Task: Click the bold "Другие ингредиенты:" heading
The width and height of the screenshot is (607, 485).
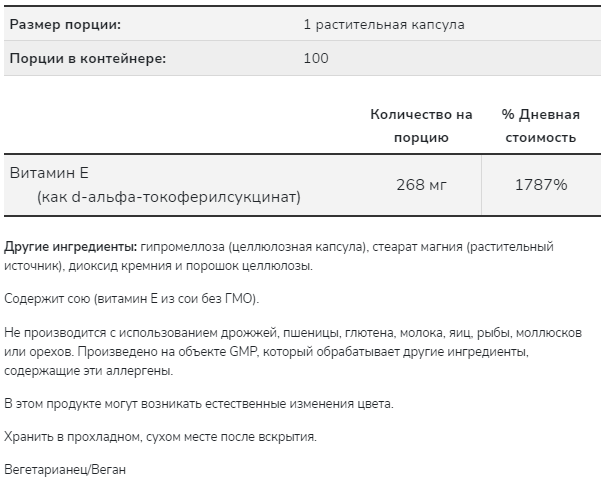Action: [x=71, y=246]
